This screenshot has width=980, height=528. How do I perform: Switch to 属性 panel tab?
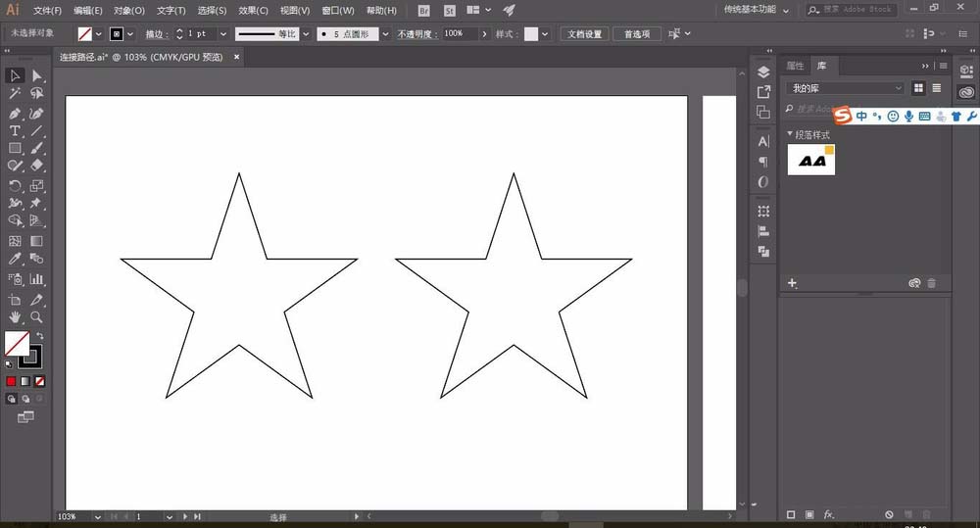click(x=795, y=66)
